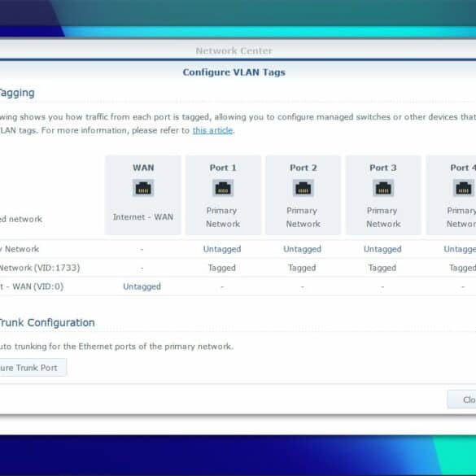Click 'Primary Network' label under Port 1

(x=223, y=217)
